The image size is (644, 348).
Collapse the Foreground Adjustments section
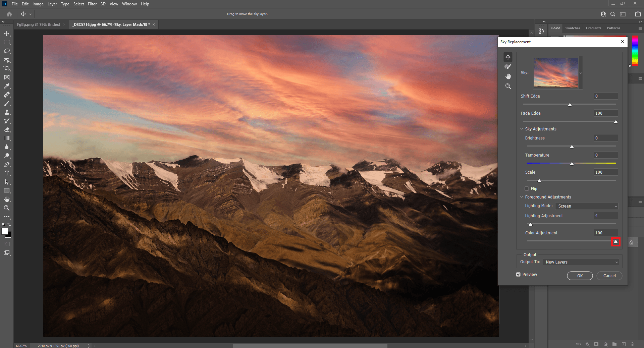click(x=522, y=197)
